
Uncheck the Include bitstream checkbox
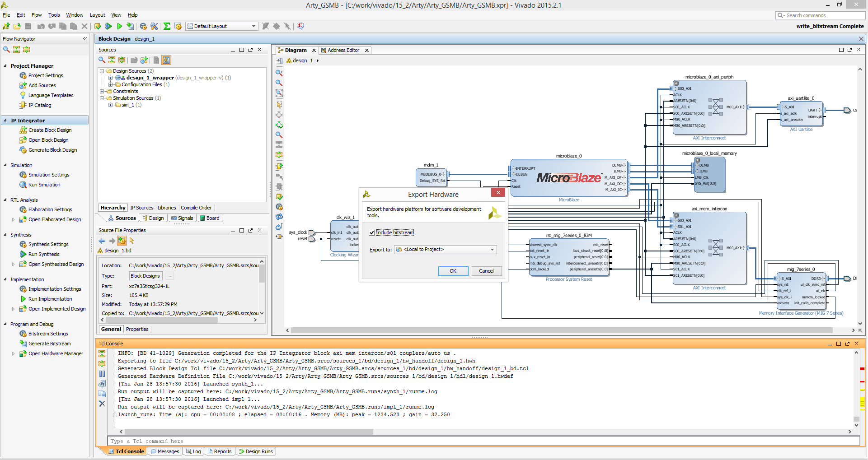371,233
